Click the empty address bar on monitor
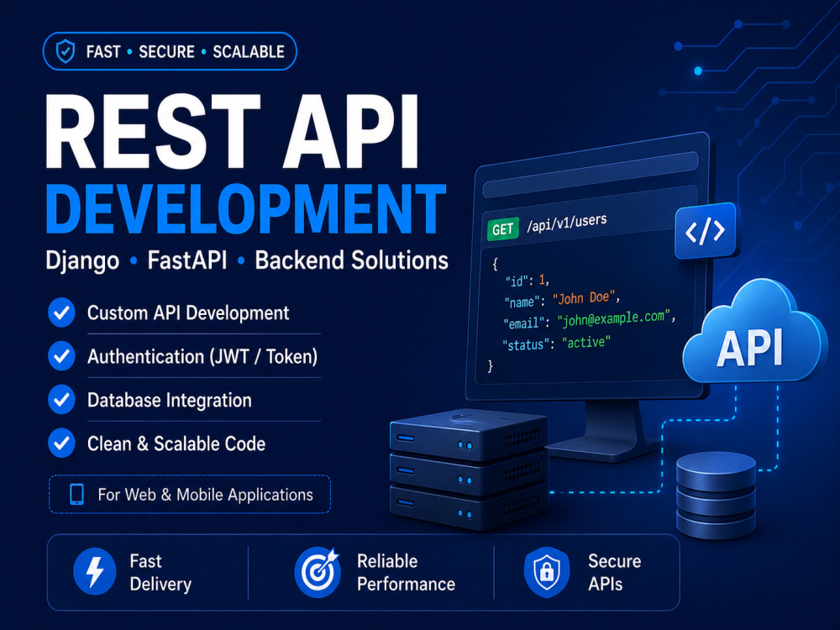Viewport: 840px width, 630px height. coord(591,176)
